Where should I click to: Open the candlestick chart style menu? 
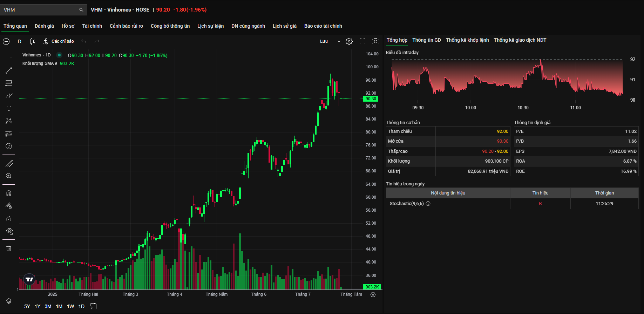pos(33,41)
